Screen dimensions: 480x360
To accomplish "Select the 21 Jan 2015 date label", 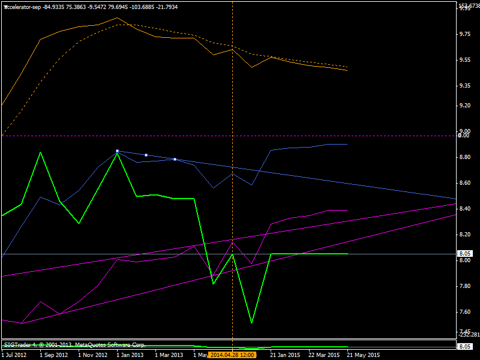I will (x=285, y=355).
